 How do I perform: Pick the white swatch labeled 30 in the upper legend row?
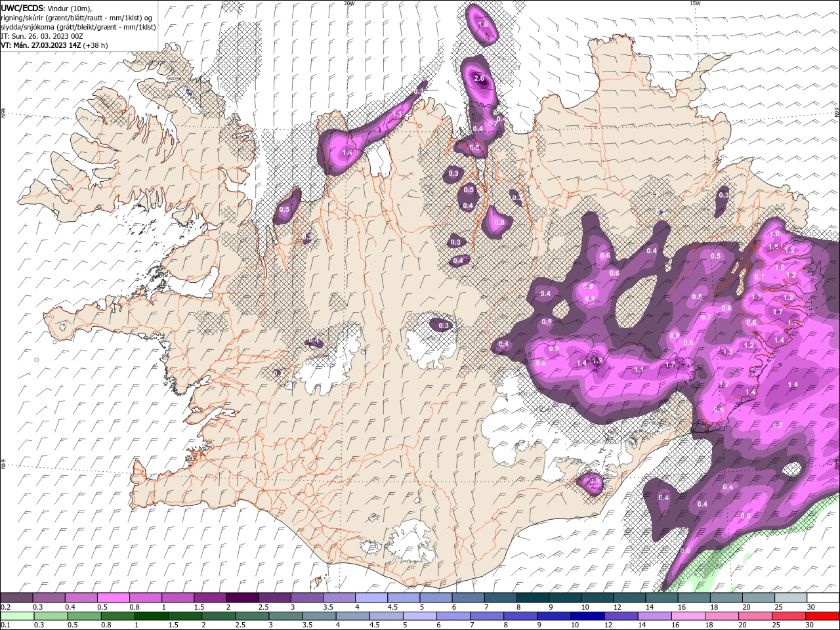pyautogui.click(x=823, y=598)
